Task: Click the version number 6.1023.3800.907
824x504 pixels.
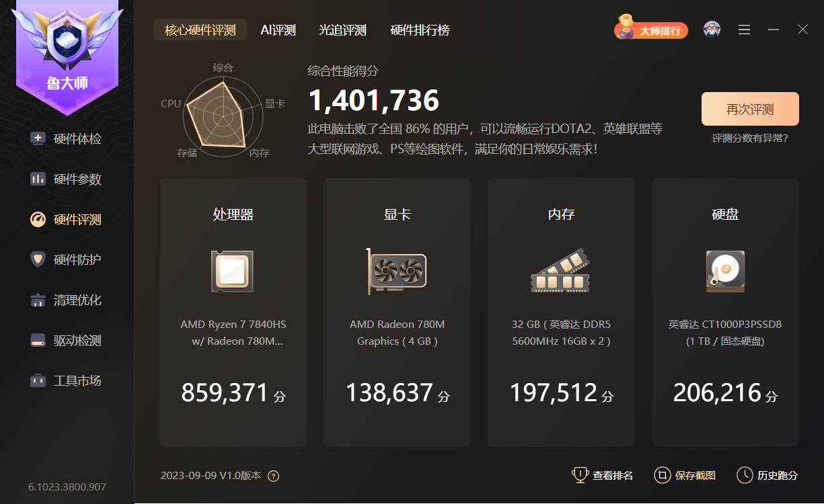Action: (x=67, y=487)
